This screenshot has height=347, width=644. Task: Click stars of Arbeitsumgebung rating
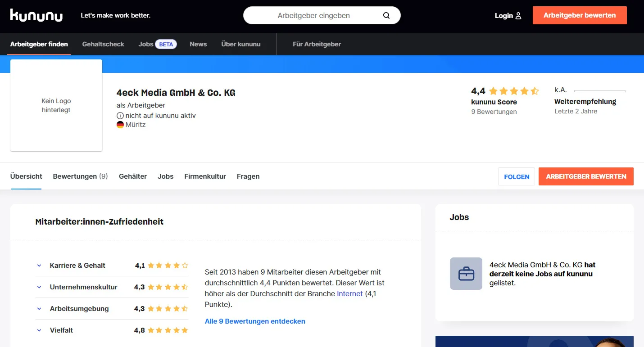click(x=168, y=309)
